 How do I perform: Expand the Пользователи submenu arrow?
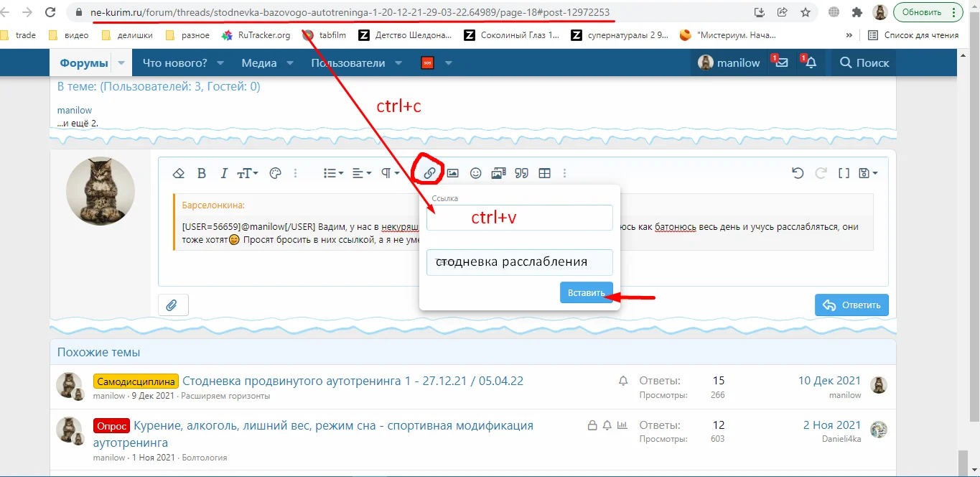point(398,63)
